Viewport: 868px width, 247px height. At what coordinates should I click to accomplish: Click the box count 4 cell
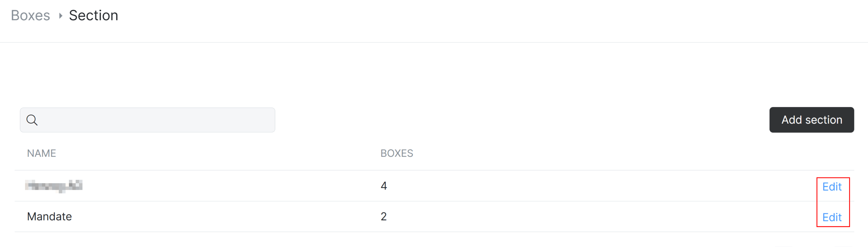pos(383,186)
